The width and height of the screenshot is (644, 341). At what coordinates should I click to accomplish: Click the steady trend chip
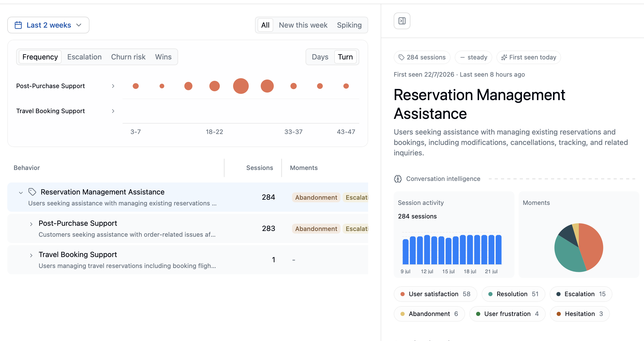(x=473, y=57)
